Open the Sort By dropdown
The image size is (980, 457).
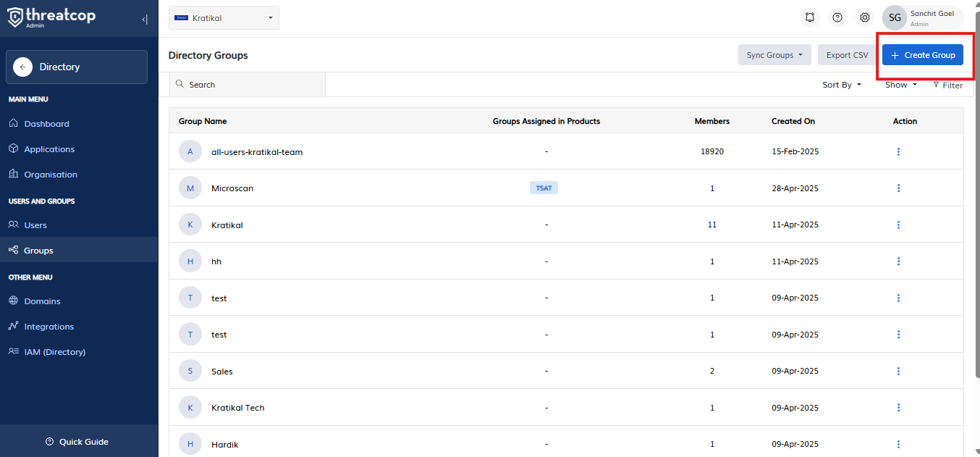click(x=842, y=85)
